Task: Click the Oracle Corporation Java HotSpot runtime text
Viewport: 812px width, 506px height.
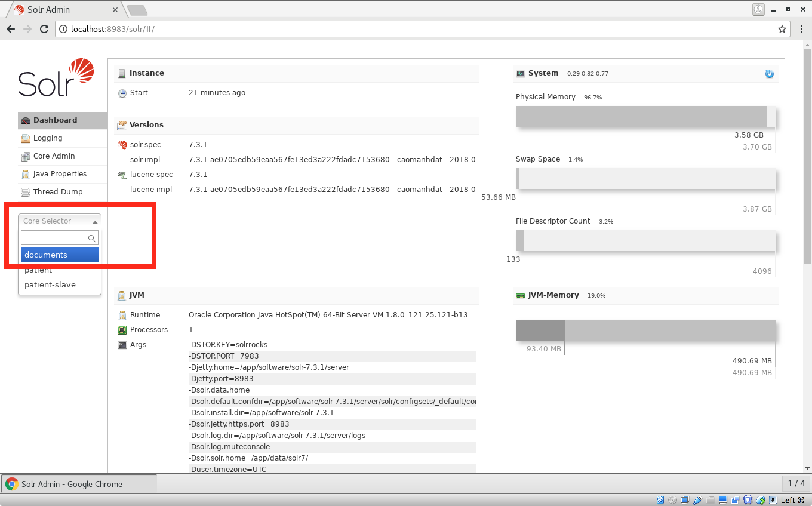Action: pos(328,315)
